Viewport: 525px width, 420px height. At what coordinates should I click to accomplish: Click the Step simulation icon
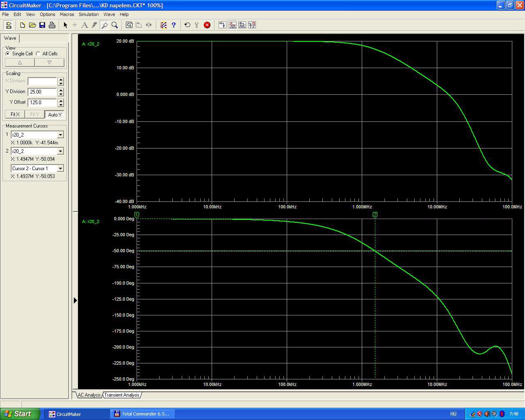point(197,25)
